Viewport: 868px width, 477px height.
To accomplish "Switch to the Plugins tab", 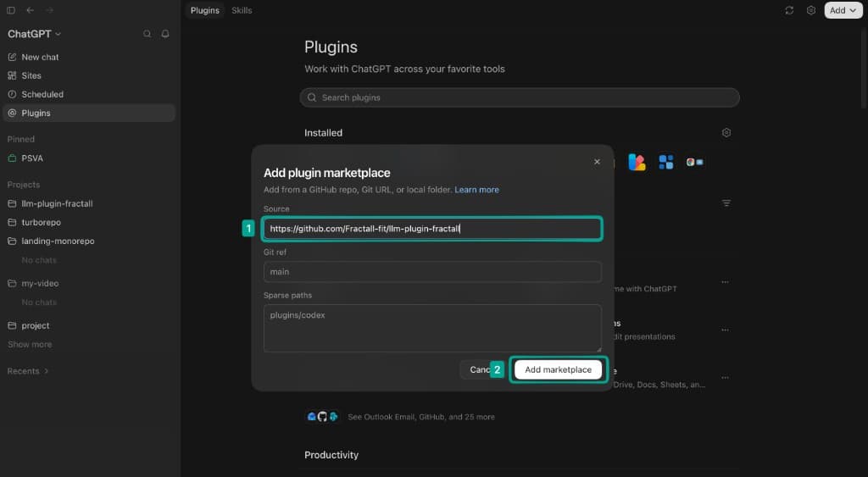I will pos(205,10).
